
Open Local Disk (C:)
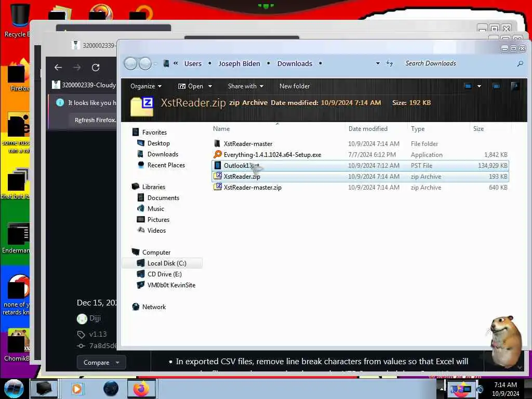167,263
